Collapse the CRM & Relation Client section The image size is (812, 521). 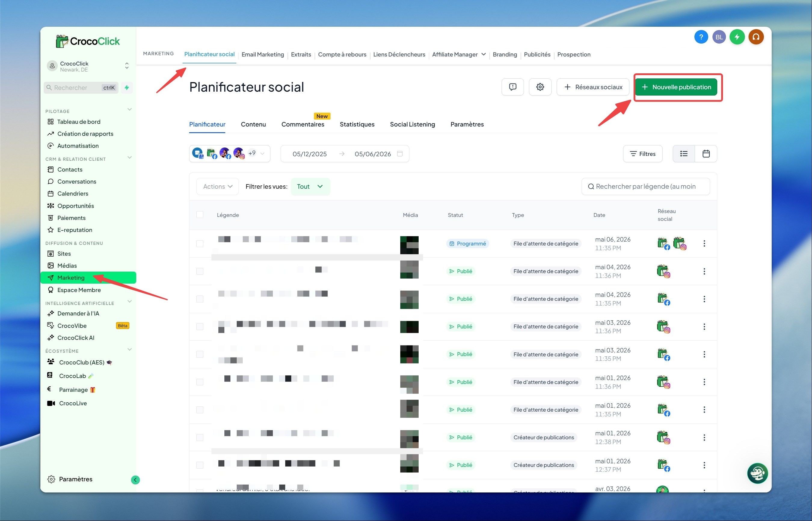[x=129, y=158]
